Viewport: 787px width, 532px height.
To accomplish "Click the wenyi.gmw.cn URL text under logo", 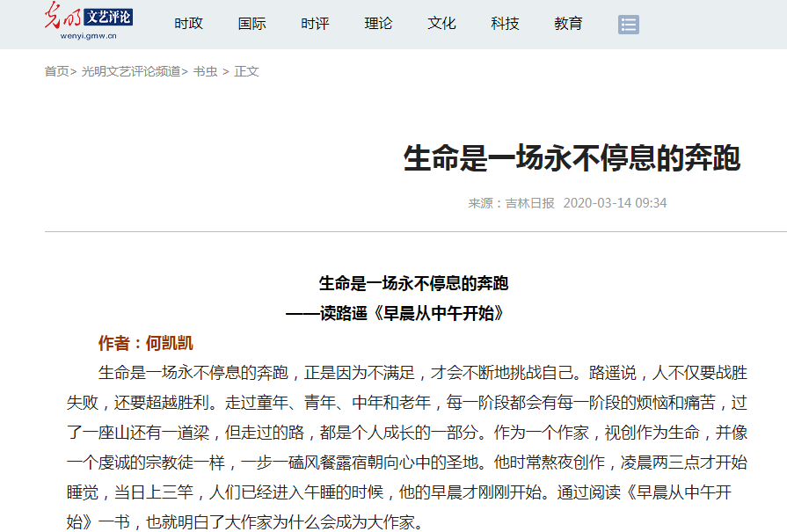I will [88, 36].
